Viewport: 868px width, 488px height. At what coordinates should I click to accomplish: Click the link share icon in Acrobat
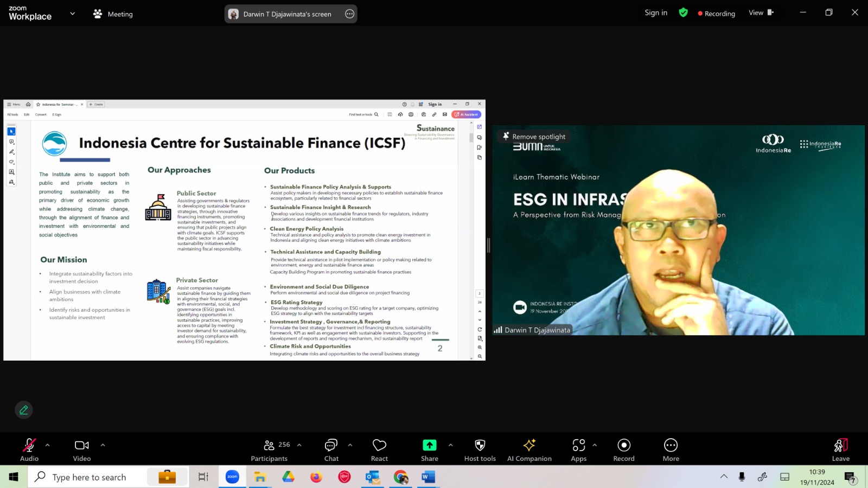coord(434,114)
